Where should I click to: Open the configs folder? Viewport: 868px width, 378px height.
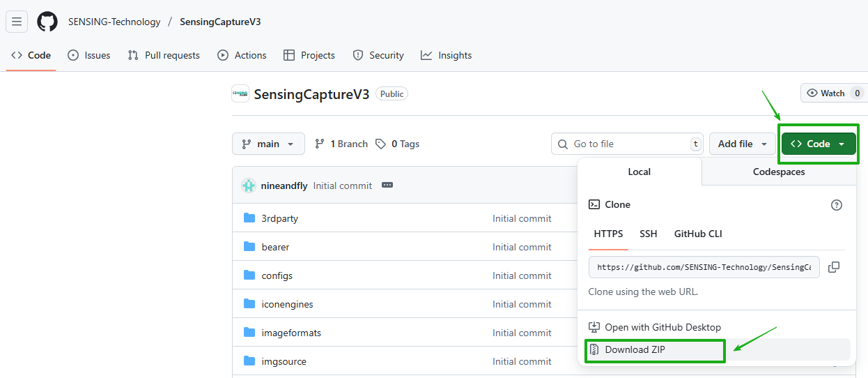277,275
